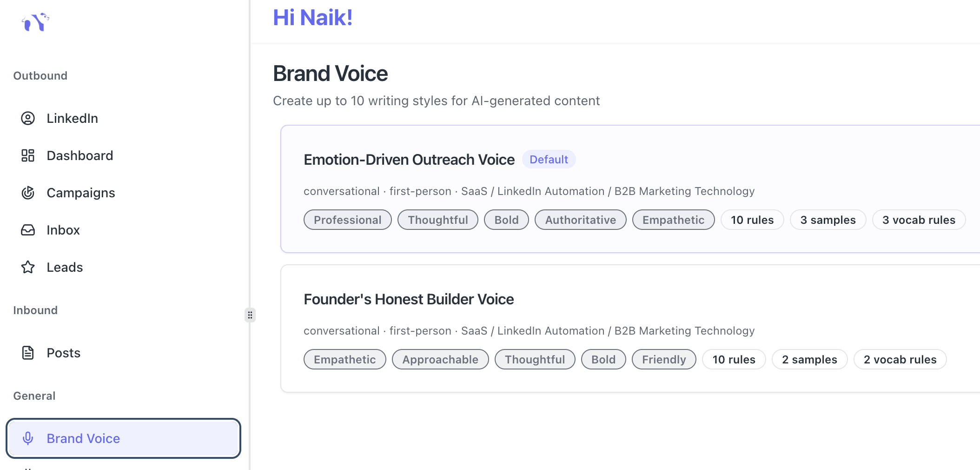Click the app logo in the sidebar
Screen dimensions: 980x470
coord(35,22)
